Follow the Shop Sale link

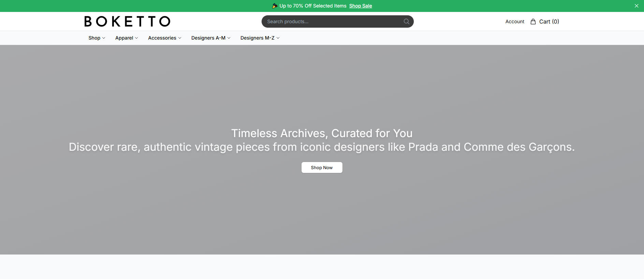point(361,6)
